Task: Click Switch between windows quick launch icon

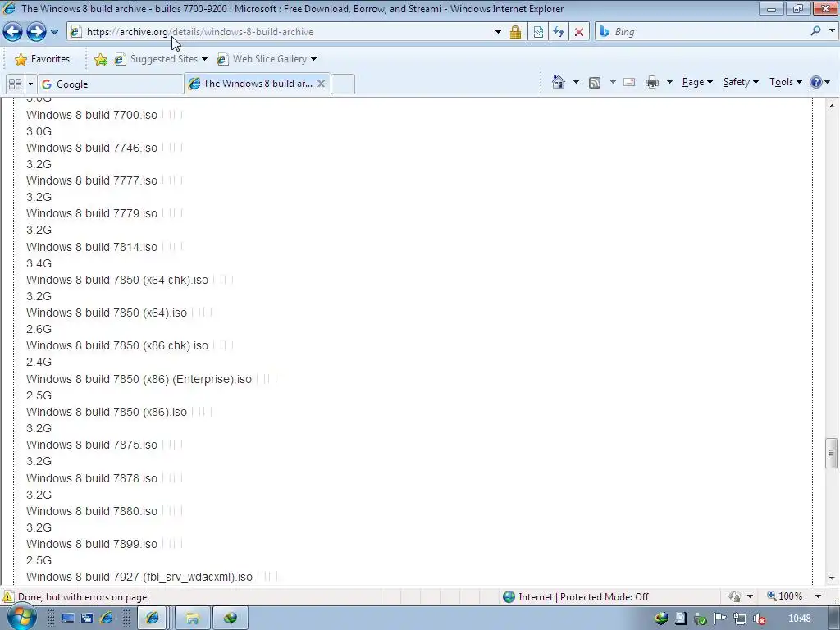Action: (87, 619)
